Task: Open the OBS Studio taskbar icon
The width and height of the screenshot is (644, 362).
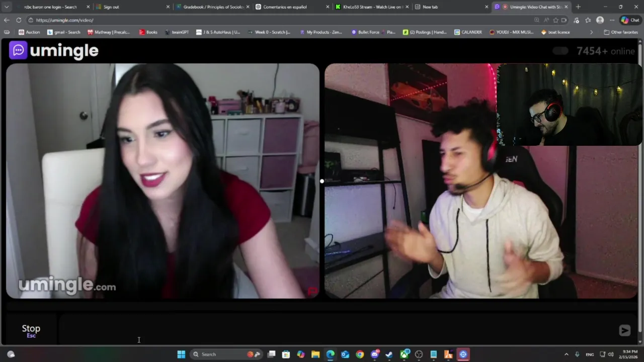Action: (419, 354)
